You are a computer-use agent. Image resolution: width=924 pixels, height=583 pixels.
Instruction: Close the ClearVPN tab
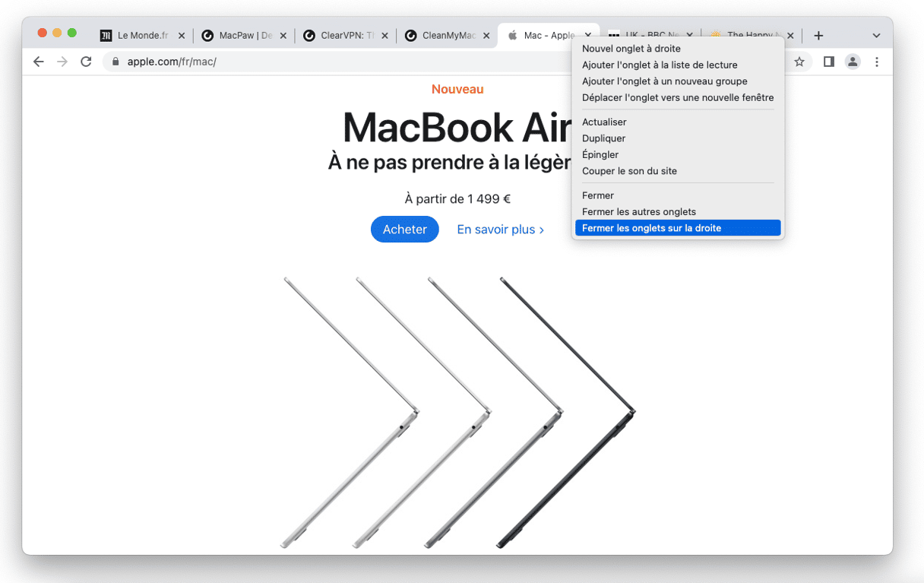coord(385,36)
